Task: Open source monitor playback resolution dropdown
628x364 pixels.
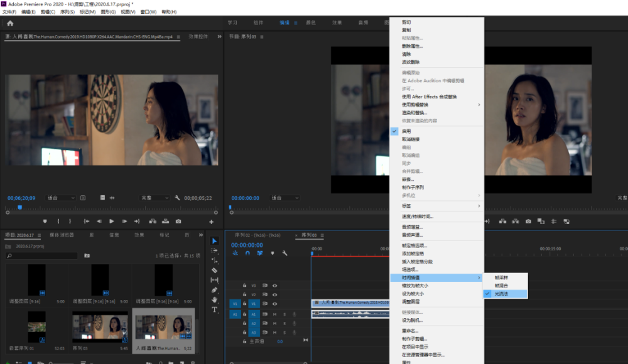Action: (154, 198)
